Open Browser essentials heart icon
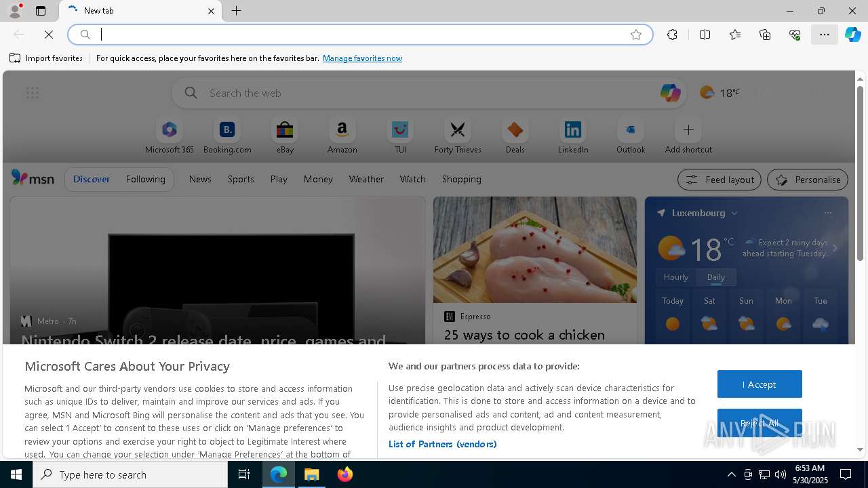Viewport: 868px width, 488px height. point(795,35)
